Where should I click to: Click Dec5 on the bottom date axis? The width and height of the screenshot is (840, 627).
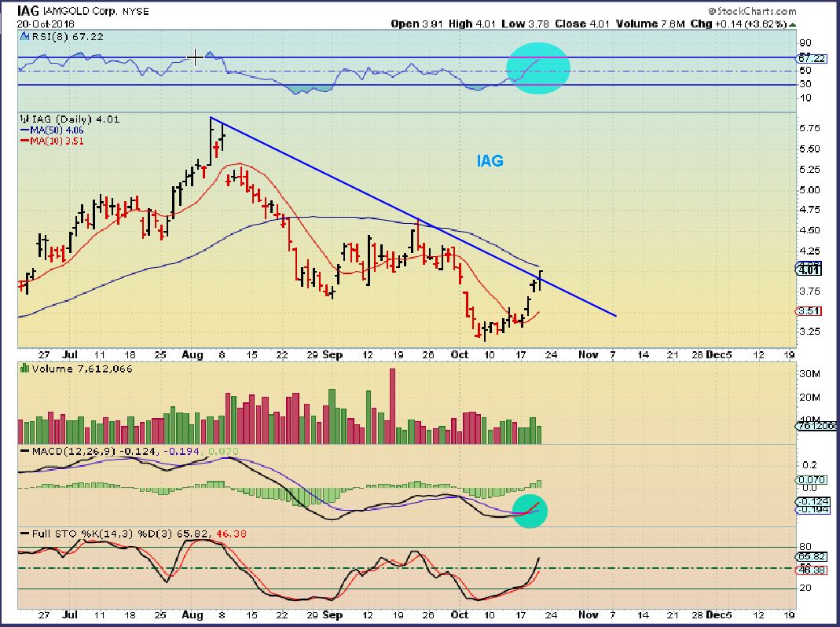tap(719, 614)
